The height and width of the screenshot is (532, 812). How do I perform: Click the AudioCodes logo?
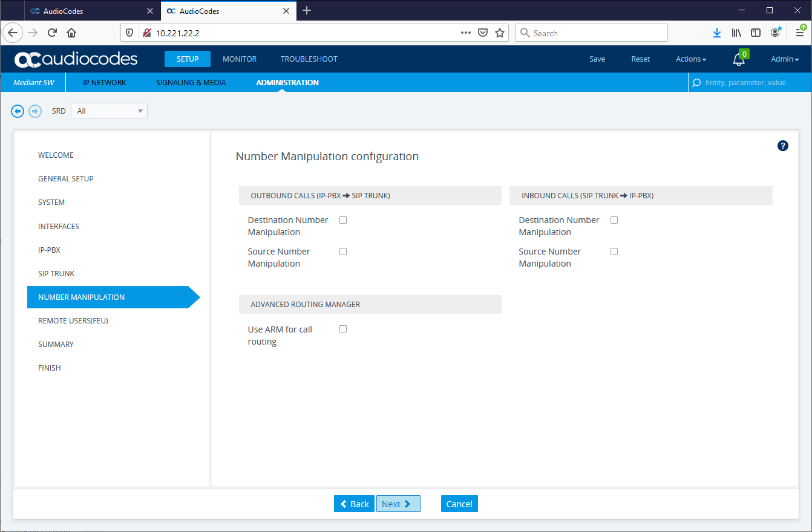click(x=76, y=59)
